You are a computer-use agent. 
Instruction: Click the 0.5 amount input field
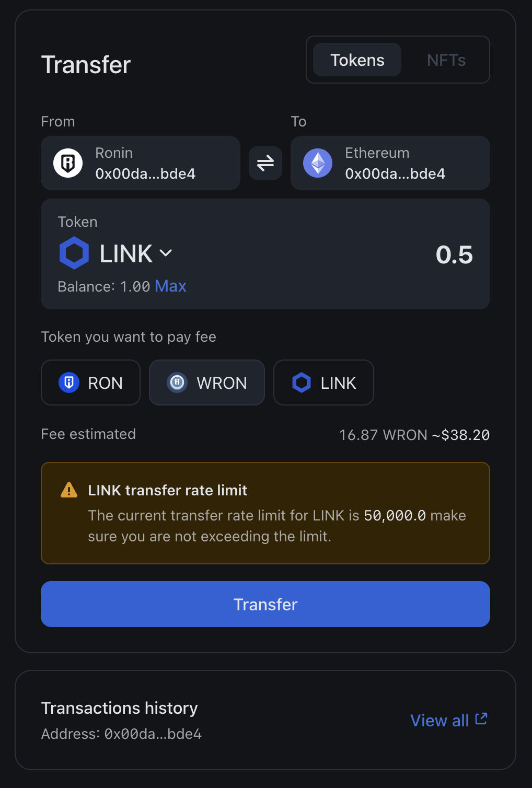click(x=454, y=254)
